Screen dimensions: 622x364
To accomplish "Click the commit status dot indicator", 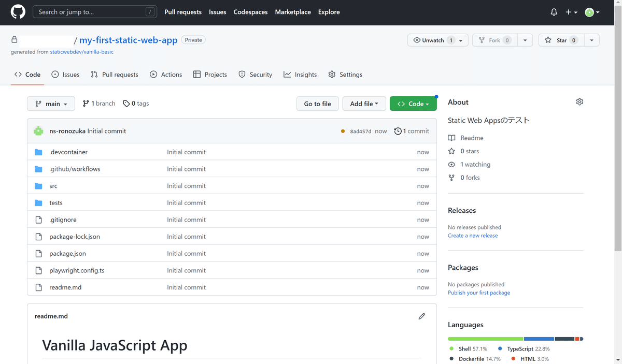I will coord(343,132).
